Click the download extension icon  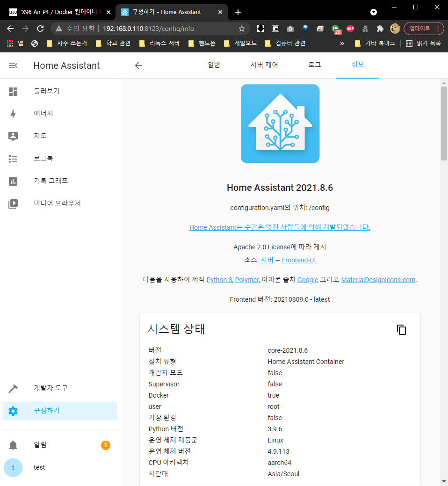[260, 29]
